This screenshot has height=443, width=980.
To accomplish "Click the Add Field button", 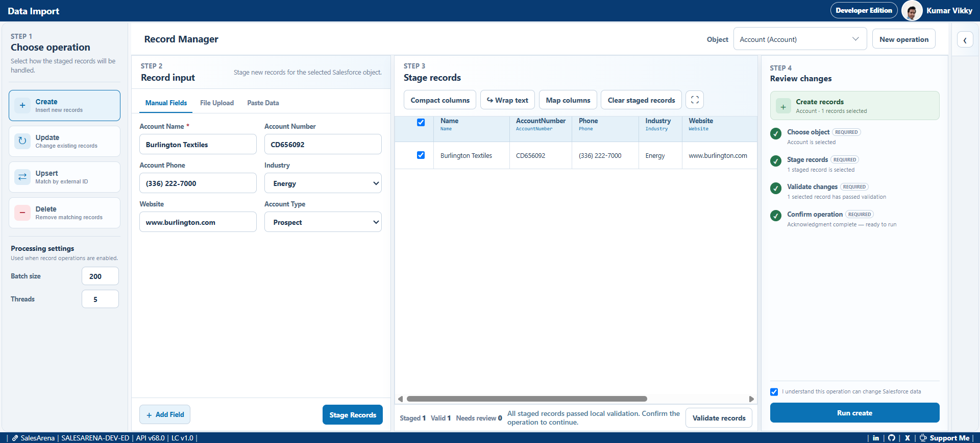I will [165, 414].
